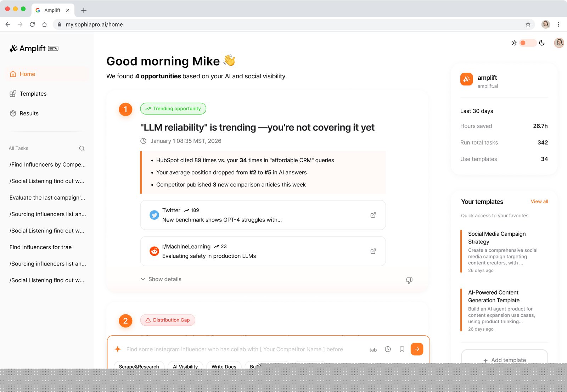Click the browser address bar
The image size is (567, 392).
(x=293, y=24)
